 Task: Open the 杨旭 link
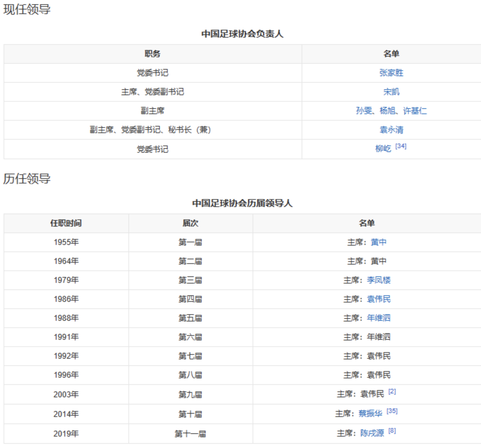pos(388,111)
